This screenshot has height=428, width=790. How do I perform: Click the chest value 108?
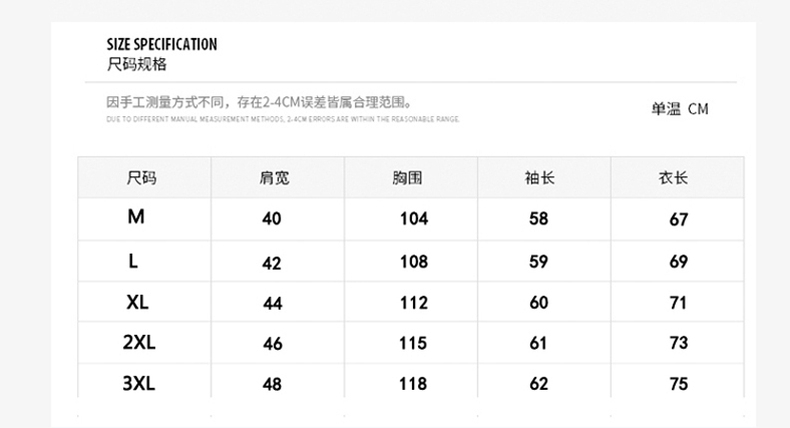[x=414, y=262]
